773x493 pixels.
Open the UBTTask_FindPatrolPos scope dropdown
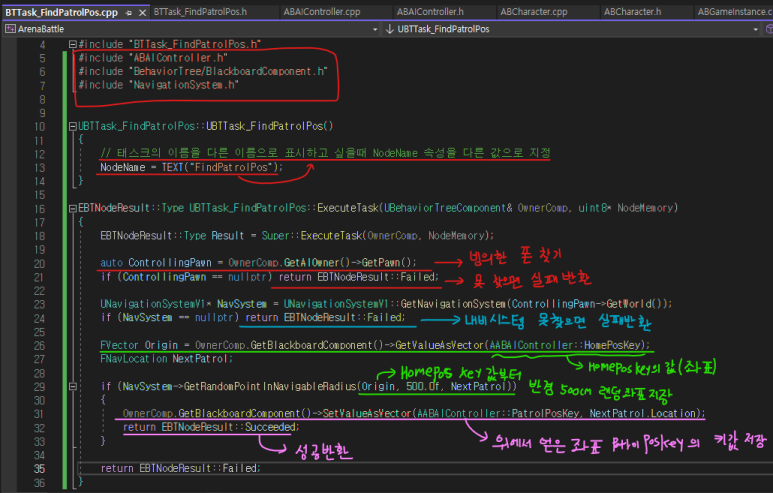pyautogui.click(x=756, y=30)
